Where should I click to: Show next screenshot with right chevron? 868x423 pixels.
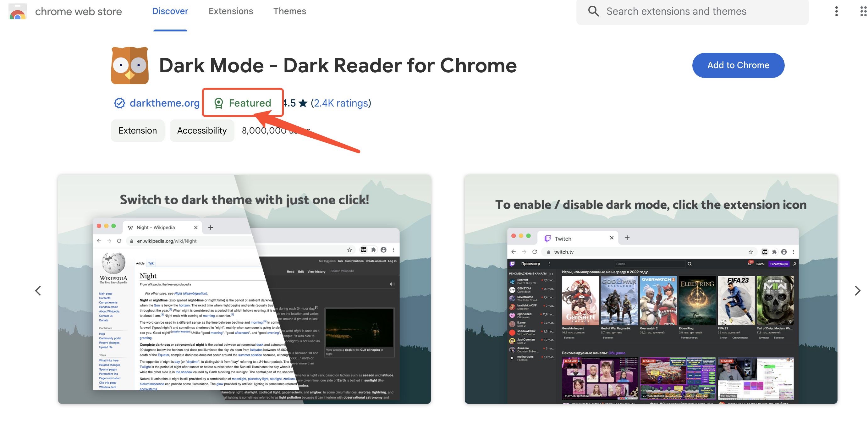tap(857, 291)
